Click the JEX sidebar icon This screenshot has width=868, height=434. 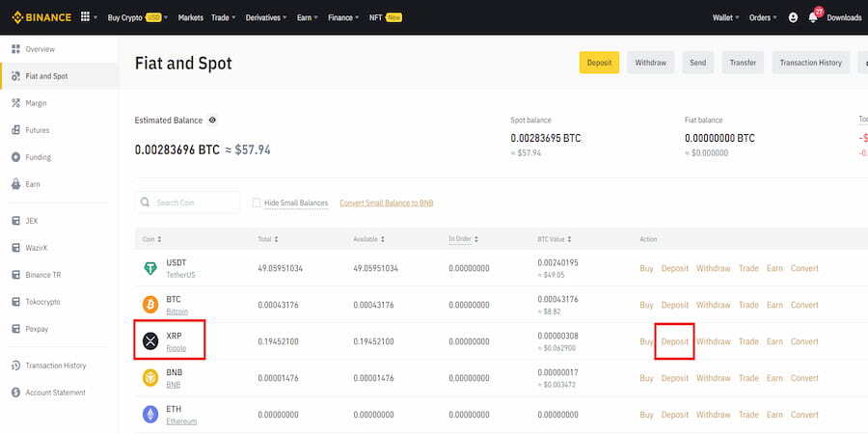coord(16,221)
